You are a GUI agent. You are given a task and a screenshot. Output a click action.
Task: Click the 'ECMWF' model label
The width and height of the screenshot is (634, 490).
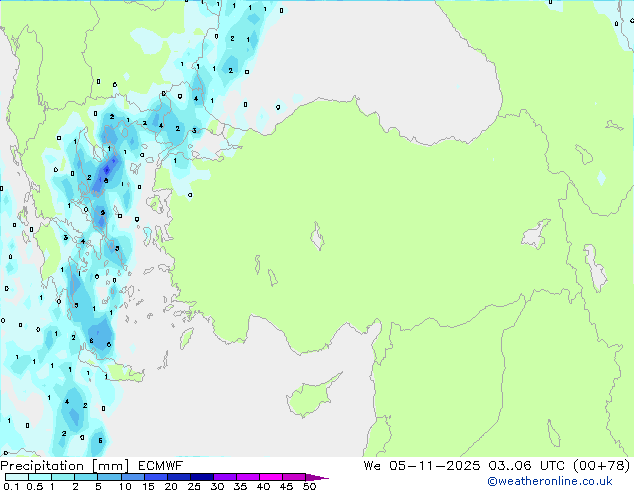pos(161,466)
